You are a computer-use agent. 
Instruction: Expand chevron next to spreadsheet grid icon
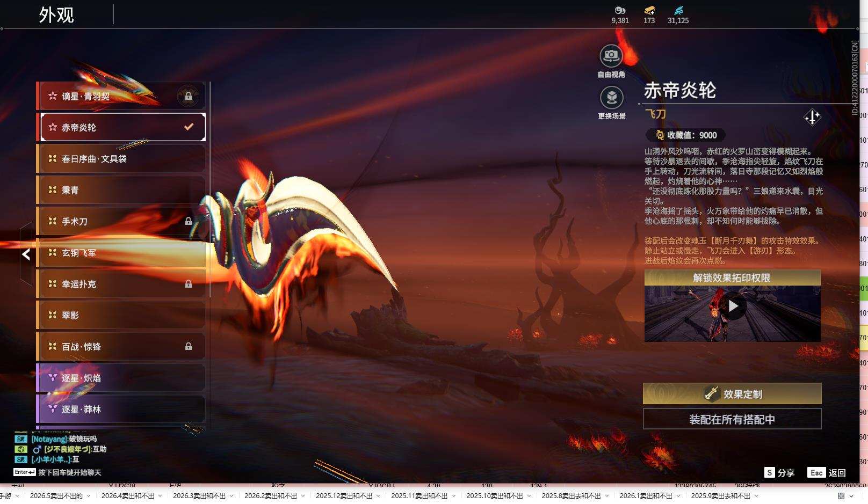[851, 496]
